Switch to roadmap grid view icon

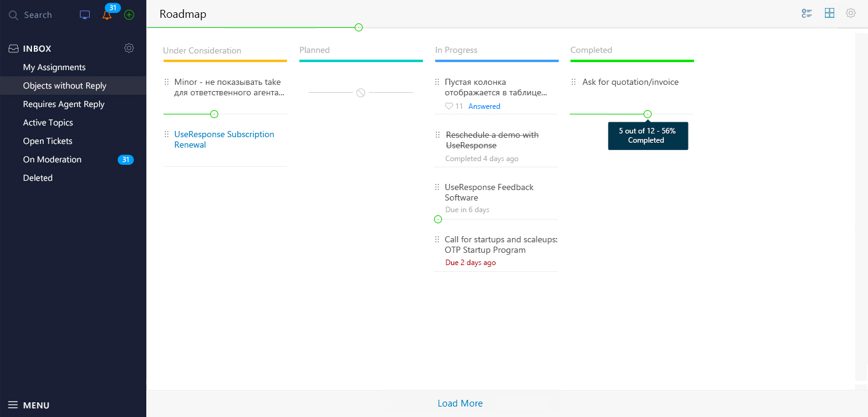pyautogui.click(x=829, y=13)
